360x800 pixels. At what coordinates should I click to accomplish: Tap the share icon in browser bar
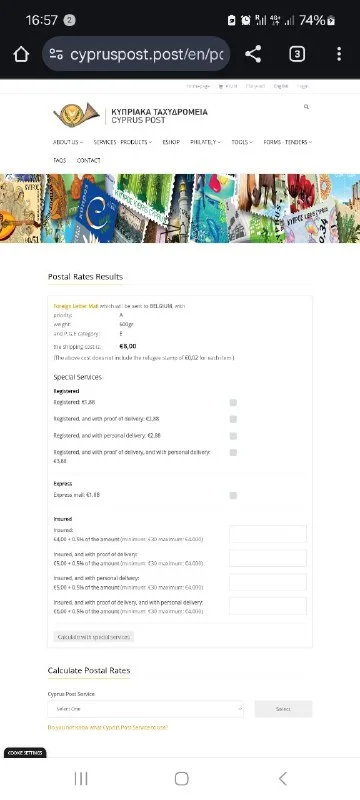pos(253,54)
